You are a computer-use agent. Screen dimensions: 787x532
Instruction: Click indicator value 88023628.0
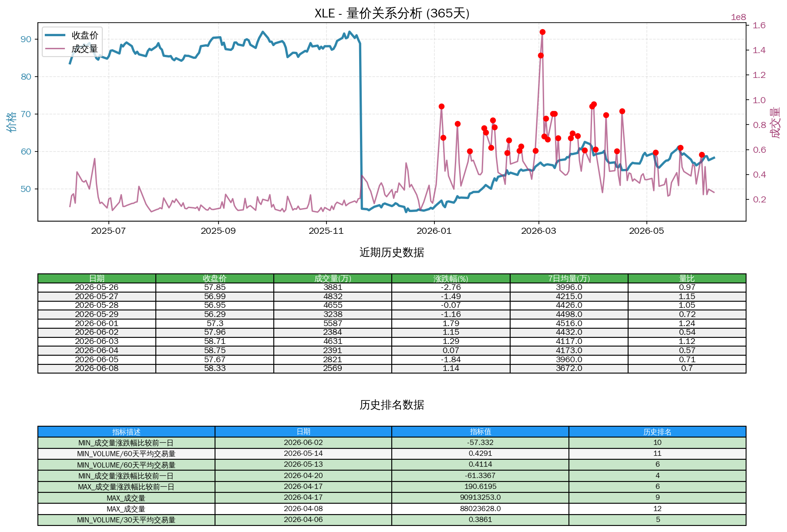pos(481,509)
